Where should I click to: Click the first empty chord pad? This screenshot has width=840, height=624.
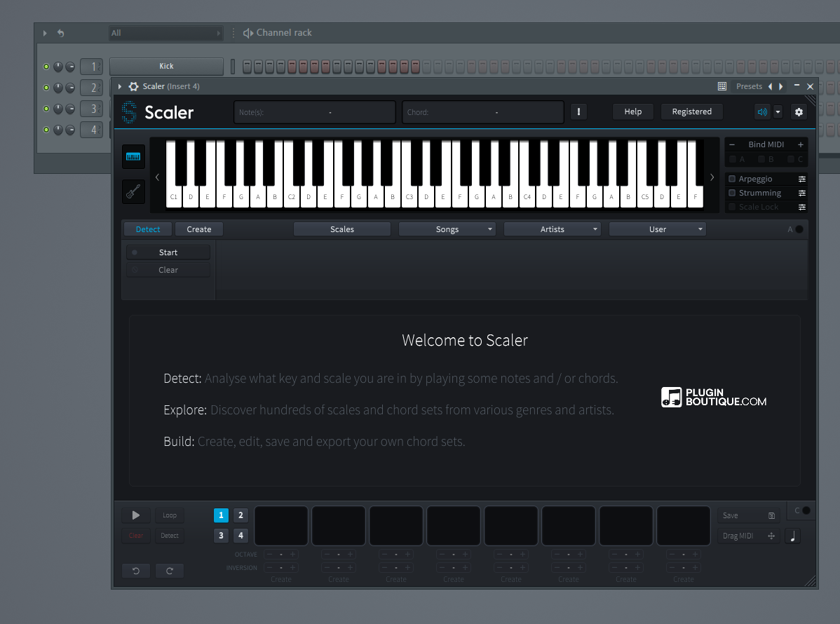coord(281,526)
